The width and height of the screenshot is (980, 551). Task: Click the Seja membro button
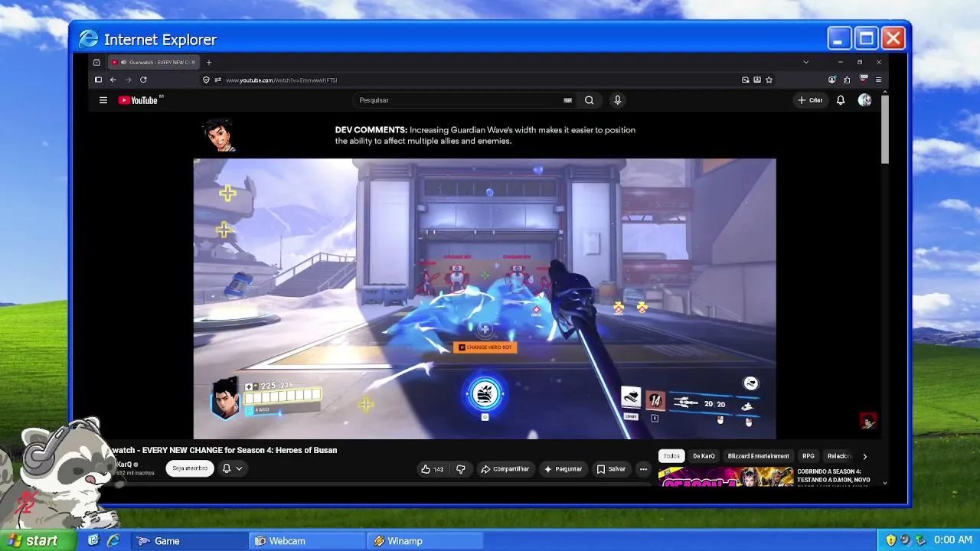pyautogui.click(x=190, y=468)
